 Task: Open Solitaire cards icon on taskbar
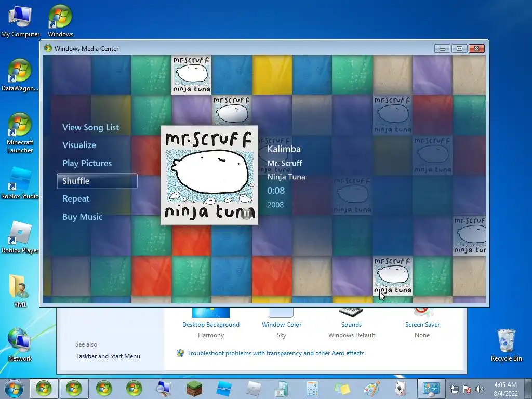(401, 389)
